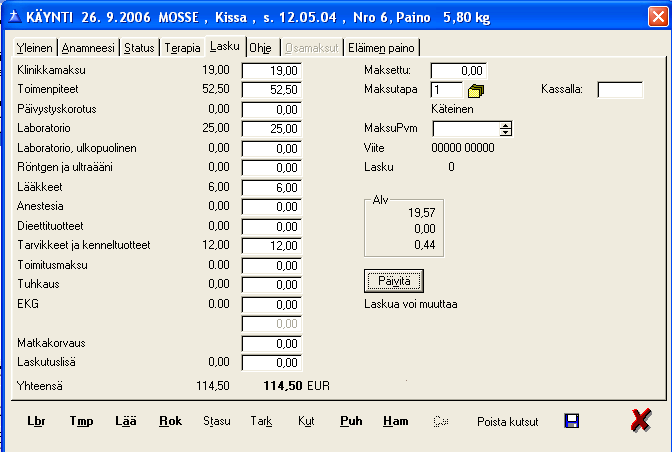This screenshot has height=452, width=672.
Task: Click the Tark shortcut button
Action: click(261, 421)
